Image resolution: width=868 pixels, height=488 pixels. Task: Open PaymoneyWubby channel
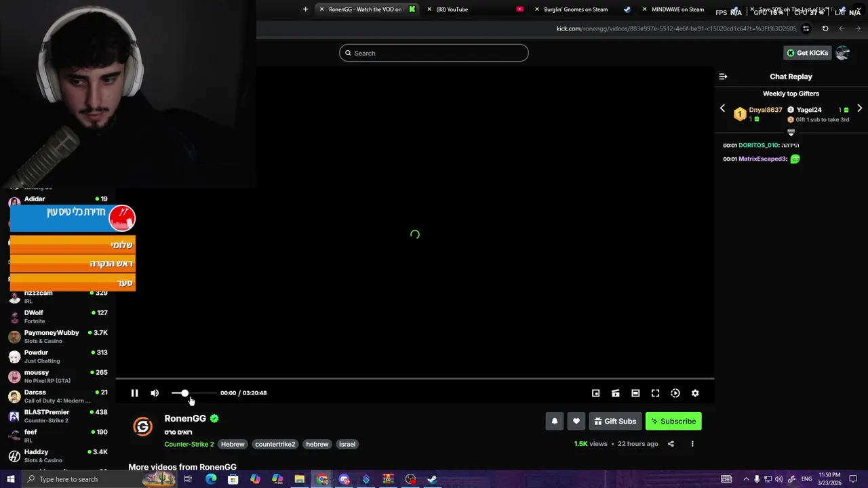pos(58,337)
